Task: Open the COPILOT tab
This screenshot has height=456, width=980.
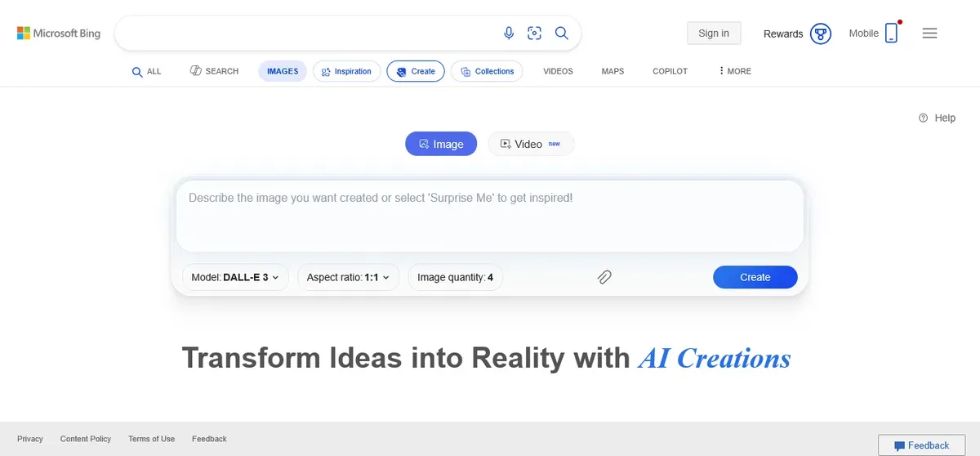Action: pos(670,71)
